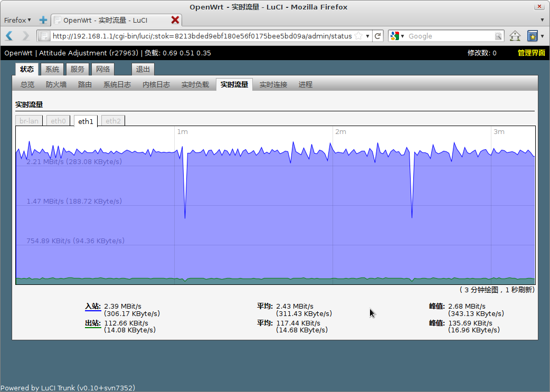Bookmark this page with the star icon
This screenshot has width=550, height=392.
click(x=359, y=36)
